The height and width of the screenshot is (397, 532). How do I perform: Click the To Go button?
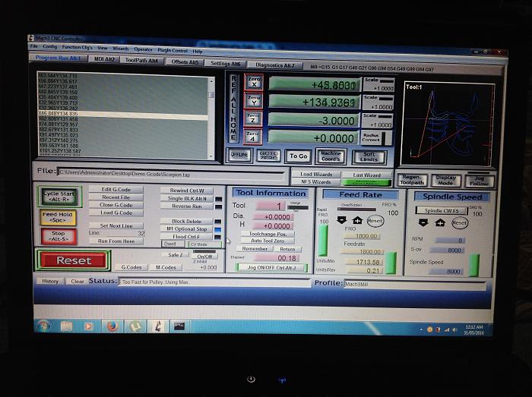point(298,156)
